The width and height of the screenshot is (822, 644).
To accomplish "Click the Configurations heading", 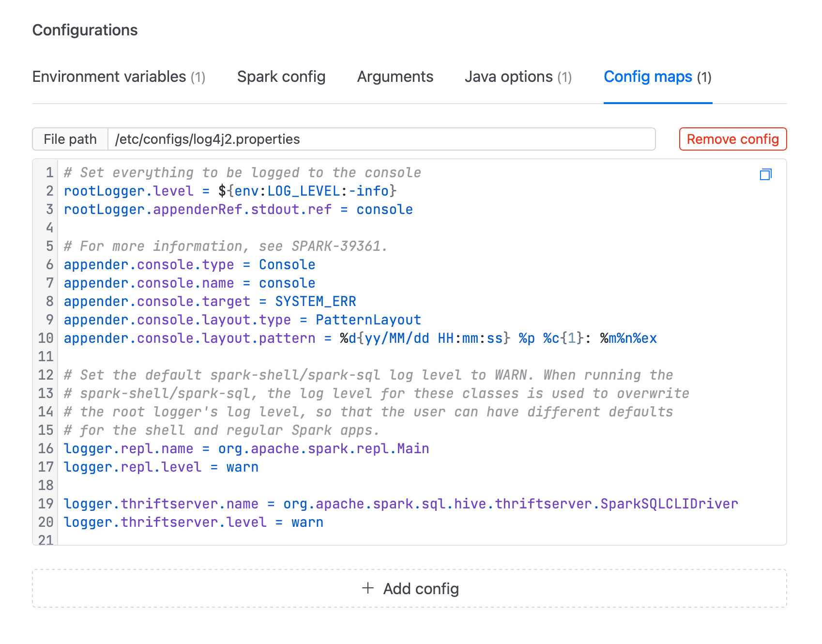I will (x=85, y=30).
